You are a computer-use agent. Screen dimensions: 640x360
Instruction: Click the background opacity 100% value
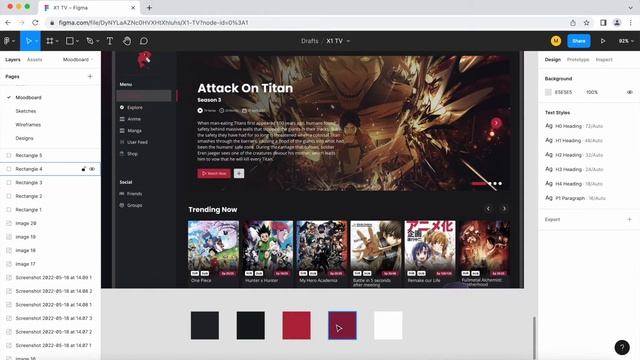pyautogui.click(x=592, y=92)
